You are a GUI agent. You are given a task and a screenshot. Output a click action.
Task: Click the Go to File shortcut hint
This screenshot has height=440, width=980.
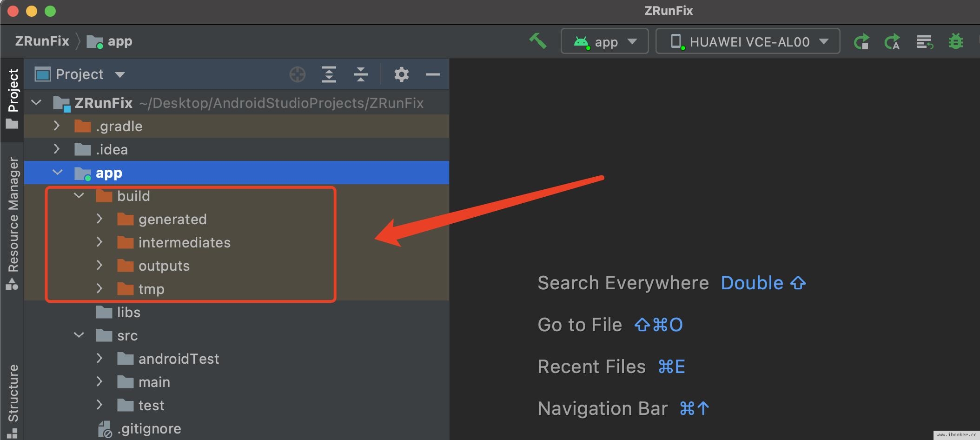pos(610,325)
